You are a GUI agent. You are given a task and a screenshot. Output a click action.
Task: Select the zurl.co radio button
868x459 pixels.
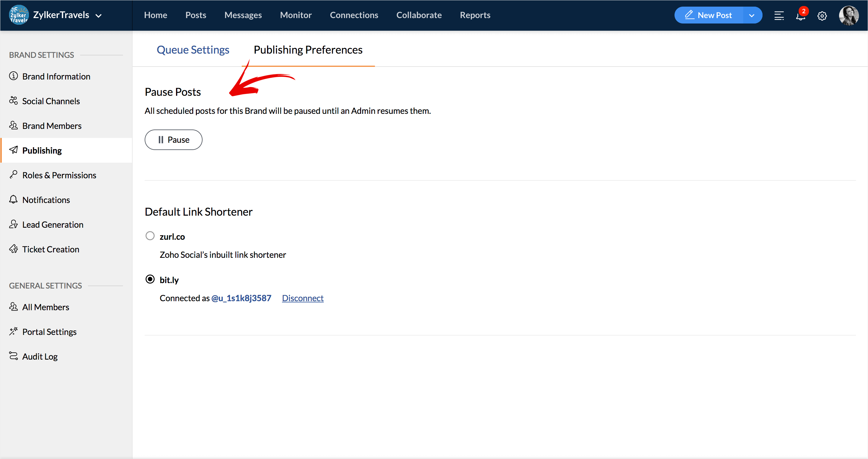pos(150,236)
